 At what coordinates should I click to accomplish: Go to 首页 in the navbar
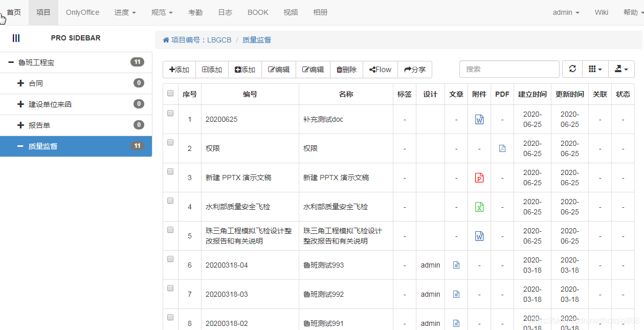pos(14,12)
